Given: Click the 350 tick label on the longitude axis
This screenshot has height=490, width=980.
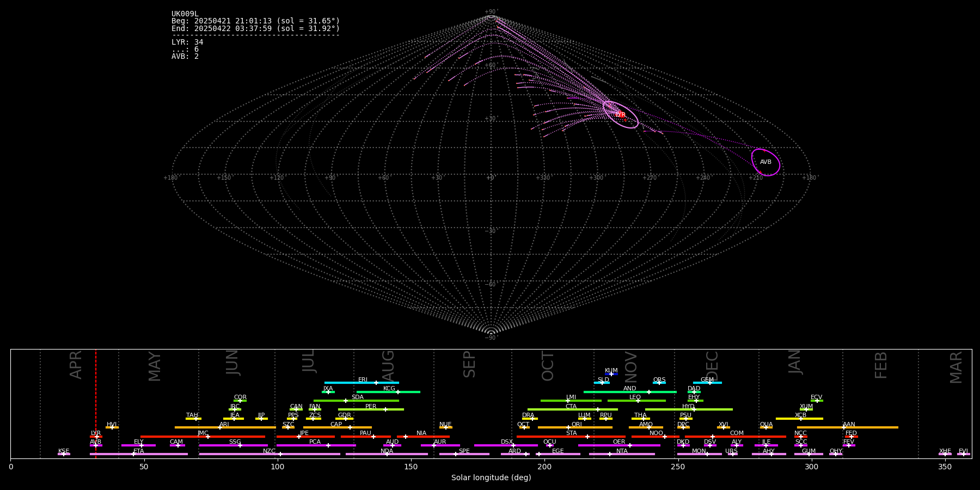Looking at the screenshot, I should point(945,467).
